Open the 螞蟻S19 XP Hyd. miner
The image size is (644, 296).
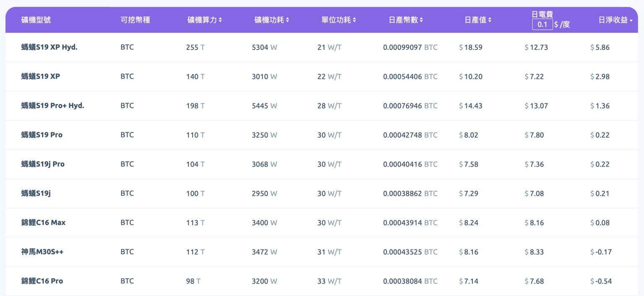49,47
